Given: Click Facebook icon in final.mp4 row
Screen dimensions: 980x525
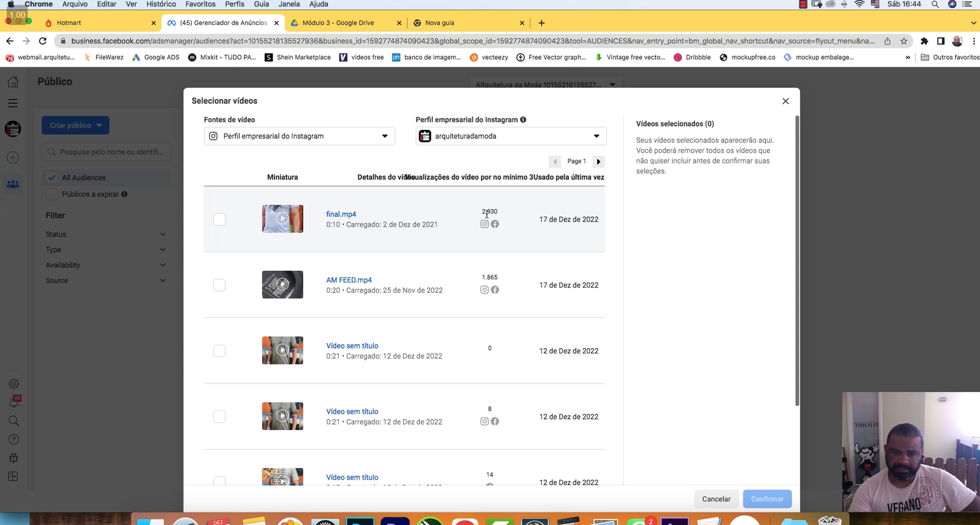Looking at the screenshot, I should [x=495, y=224].
